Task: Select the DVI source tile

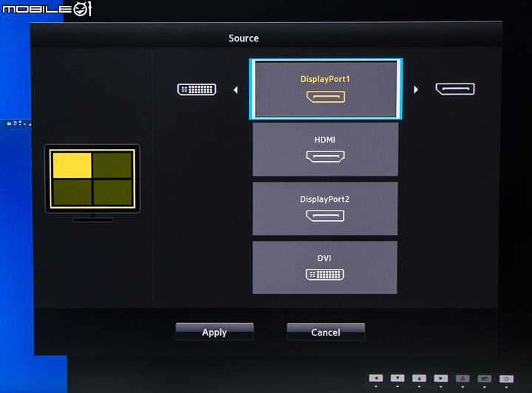Action: 324,267
